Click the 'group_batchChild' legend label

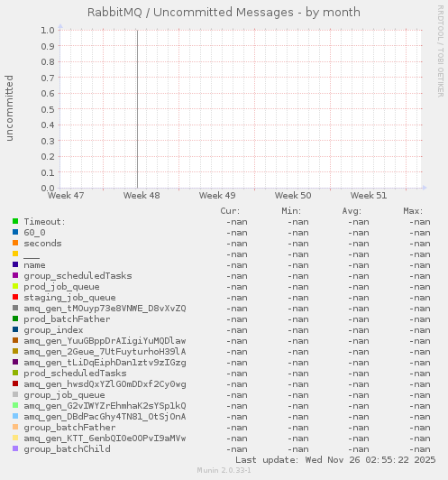pos(67,449)
